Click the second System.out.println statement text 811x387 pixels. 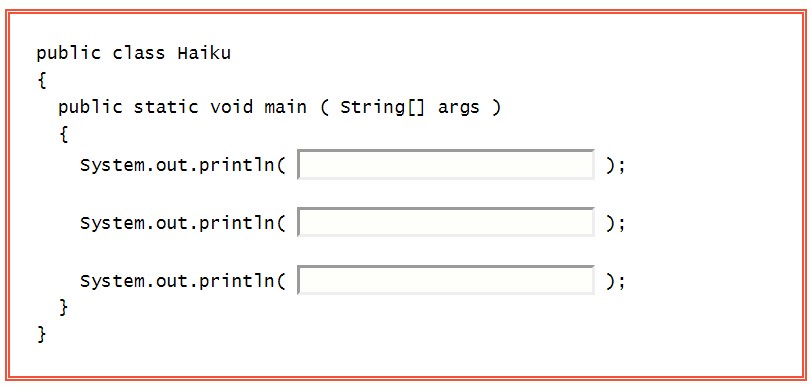(x=183, y=224)
